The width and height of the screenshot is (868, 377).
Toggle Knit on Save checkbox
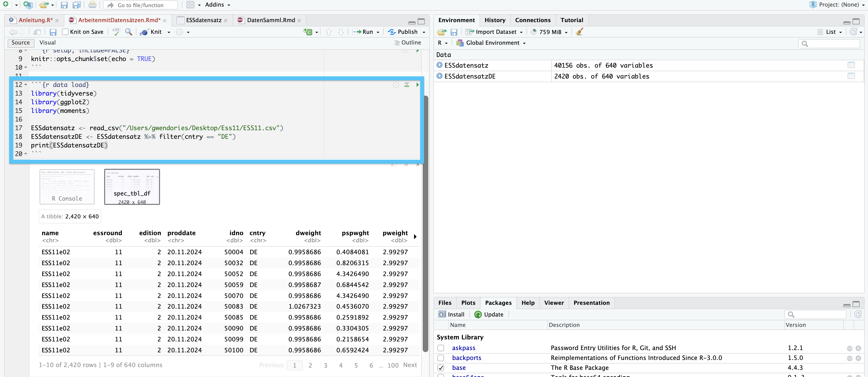(65, 32)
